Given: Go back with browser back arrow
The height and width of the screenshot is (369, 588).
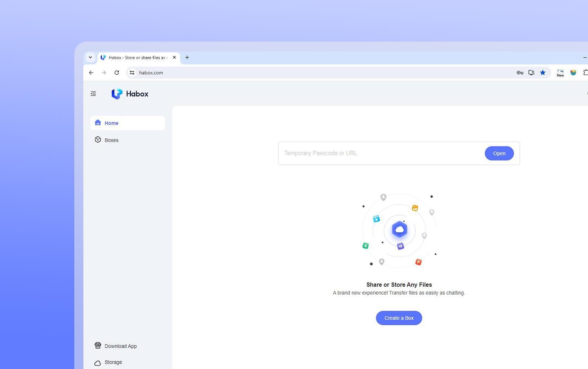Looking at the screenshot, I should click(x=91, y=73).
